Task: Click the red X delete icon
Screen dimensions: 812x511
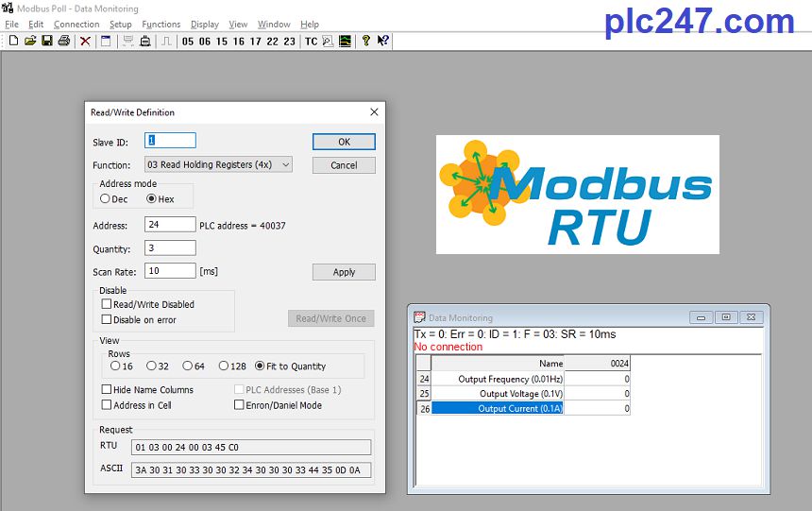Action: coord(85,41)
